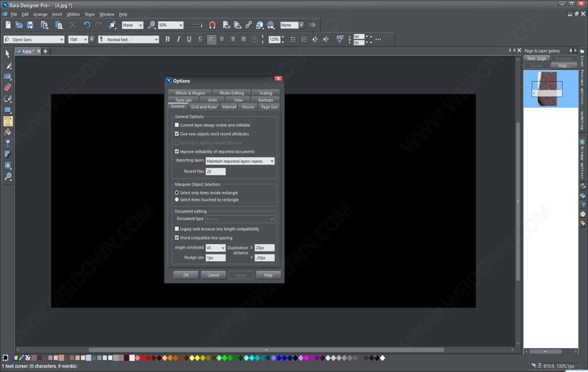Select the Selector arrow tool
This screenshot has height=372, width=588.
(x=7, y=54)
